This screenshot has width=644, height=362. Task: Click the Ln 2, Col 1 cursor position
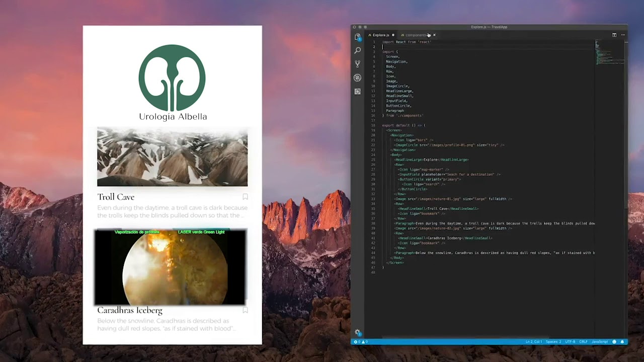534,342
